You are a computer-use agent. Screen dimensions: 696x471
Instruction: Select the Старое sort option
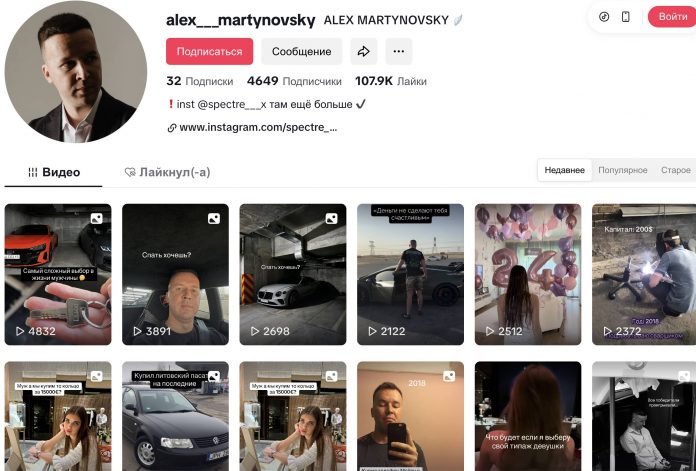pyautogui.click(x=676, y=170)
